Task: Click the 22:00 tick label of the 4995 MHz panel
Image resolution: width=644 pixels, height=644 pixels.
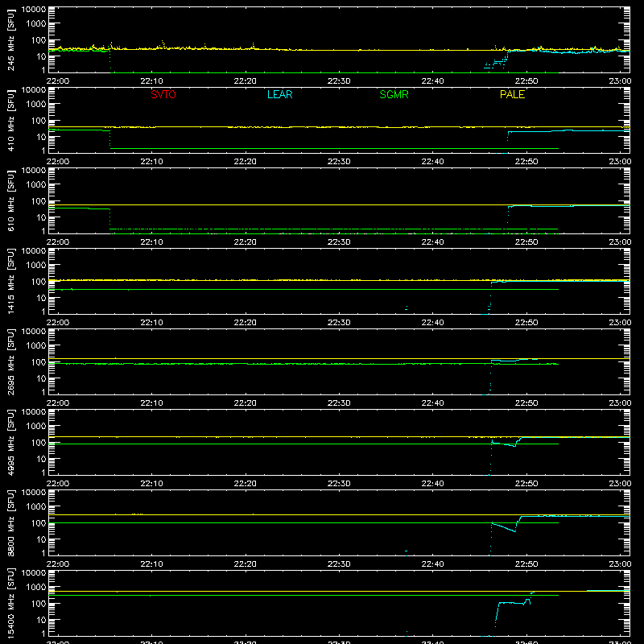Action: click(57, 484)
